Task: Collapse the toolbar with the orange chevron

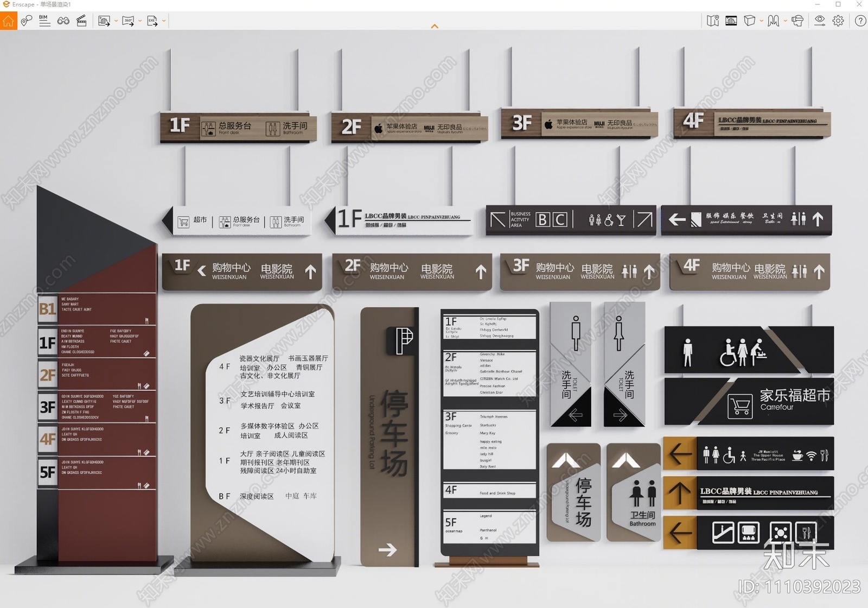Action: coord(435,26)
